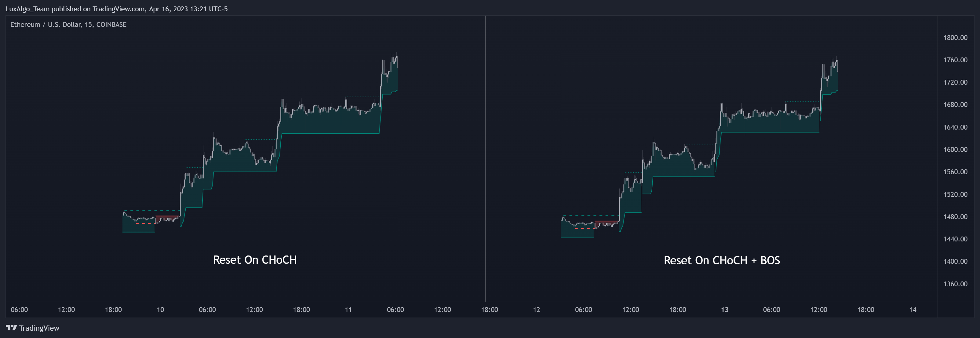Click the bold date label 13 on time axis
This screenshot has height=338, width=980.
coord(724,310)
